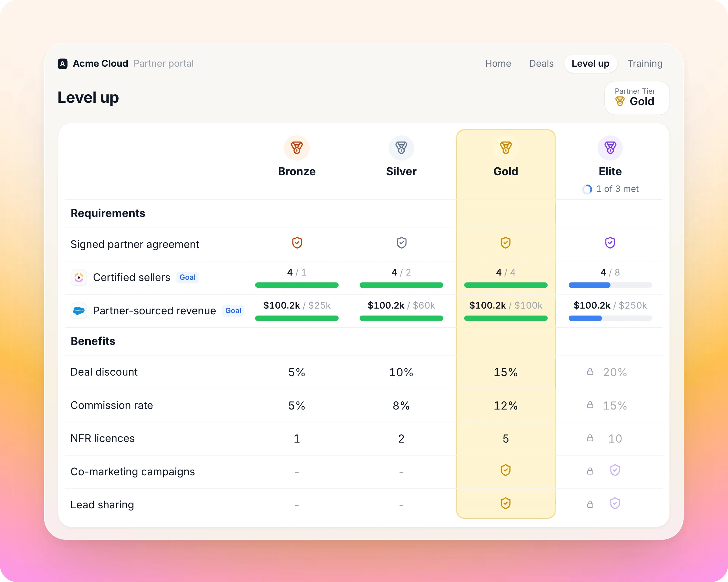Click the Signed partner agreement row label
The image size is (728, 582).
pos(135,244)
